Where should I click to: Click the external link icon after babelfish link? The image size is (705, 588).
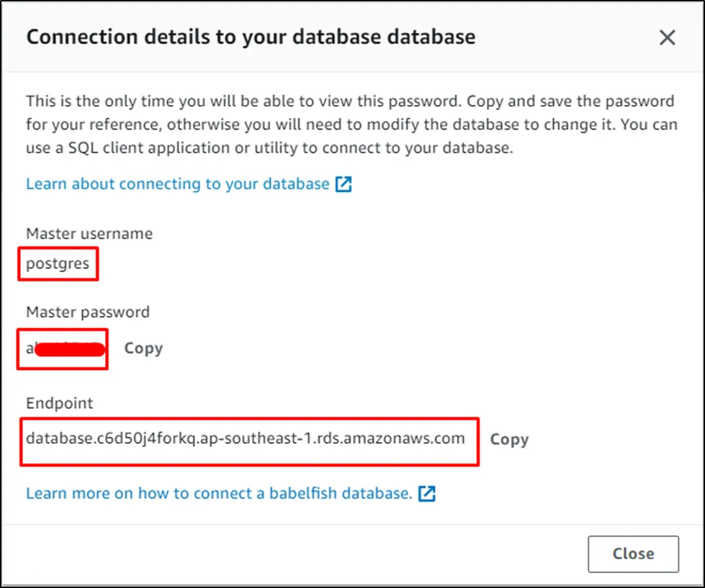click(x=427, y=494)
